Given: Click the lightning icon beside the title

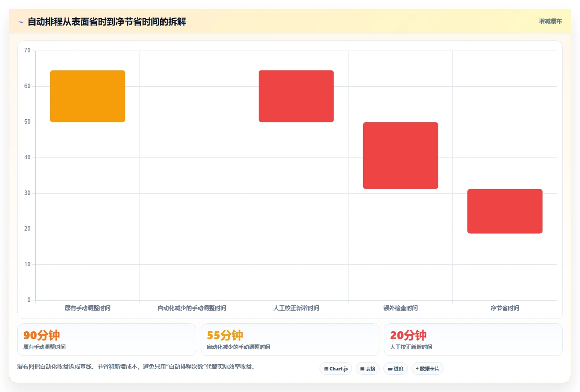Looking at the screenshot, I should coord(21,22).
